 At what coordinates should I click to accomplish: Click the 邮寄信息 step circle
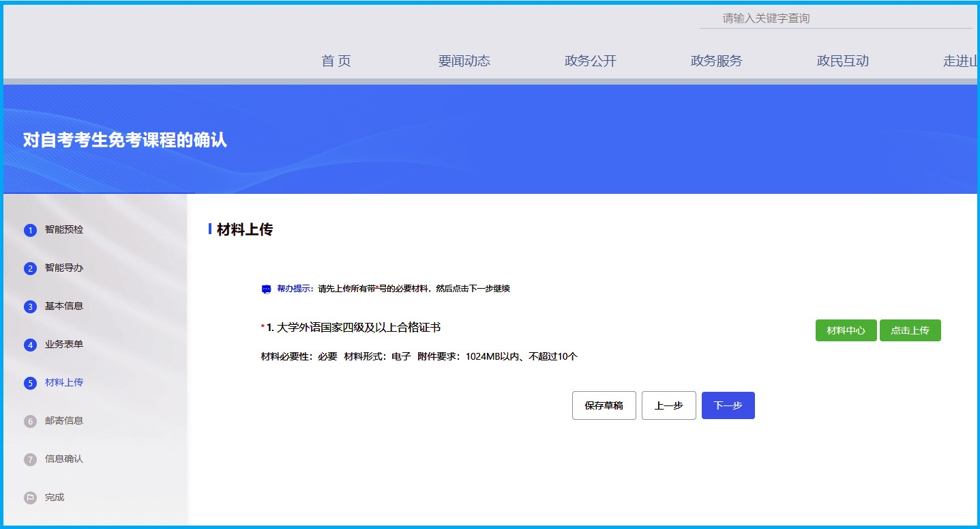click(30, 421)
